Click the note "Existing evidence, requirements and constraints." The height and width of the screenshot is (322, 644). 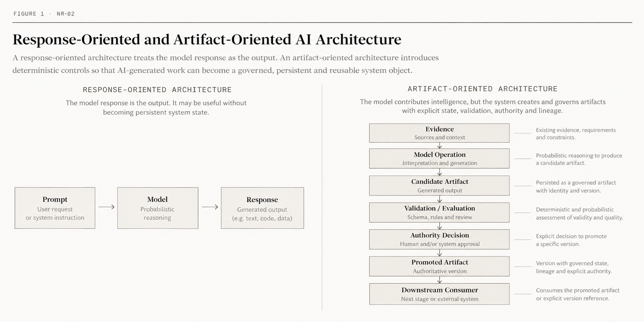pos(576,134)
